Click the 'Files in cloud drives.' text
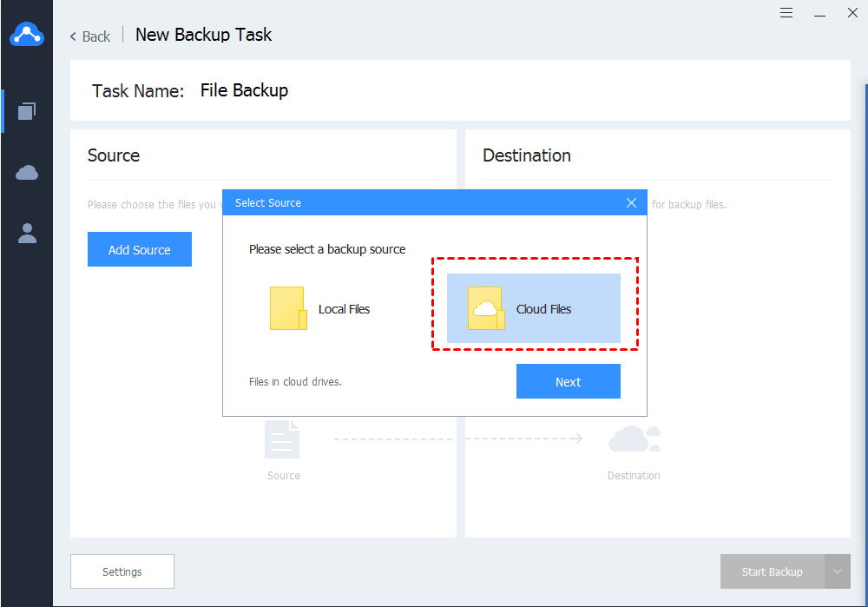This screenshot has height=607, width=868. (295, 381)
